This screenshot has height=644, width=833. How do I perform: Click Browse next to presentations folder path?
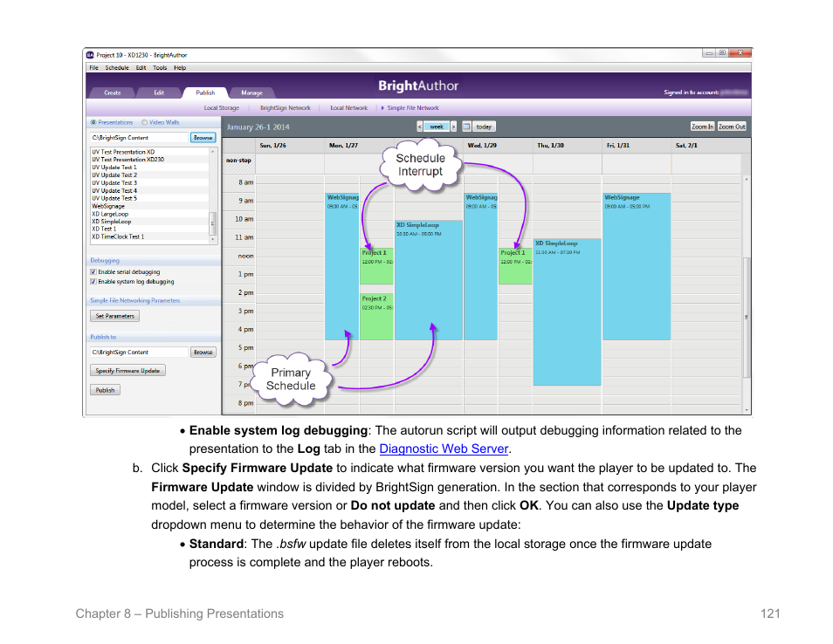point(203,138)
